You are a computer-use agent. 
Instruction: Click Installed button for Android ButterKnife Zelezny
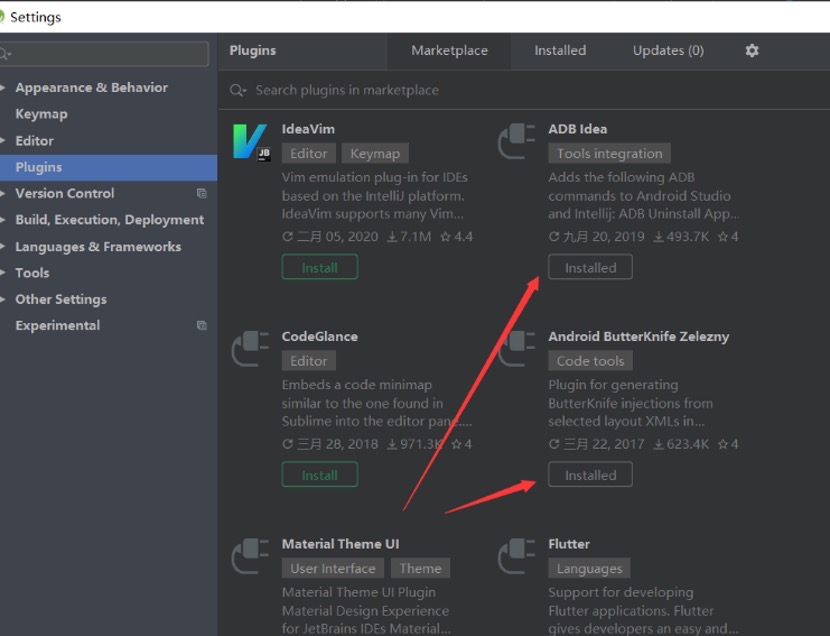pyautogui.click(x=590, y=475)
